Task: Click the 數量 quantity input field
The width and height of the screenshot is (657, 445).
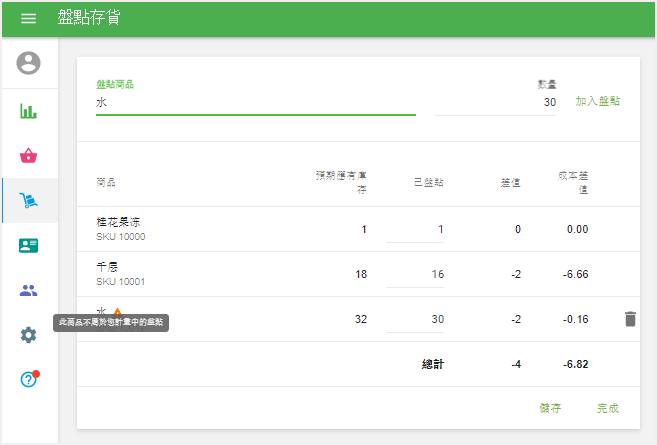Action: (495, 102)
